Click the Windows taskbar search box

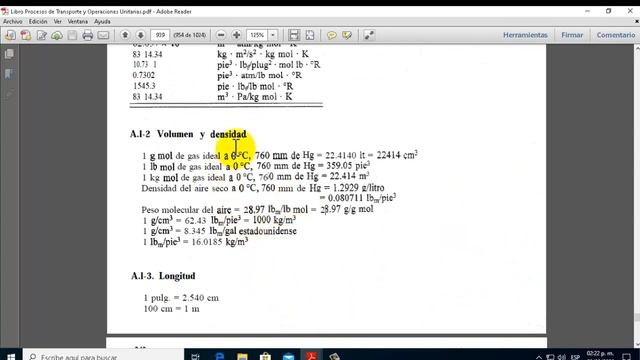(x=103, y=357)
